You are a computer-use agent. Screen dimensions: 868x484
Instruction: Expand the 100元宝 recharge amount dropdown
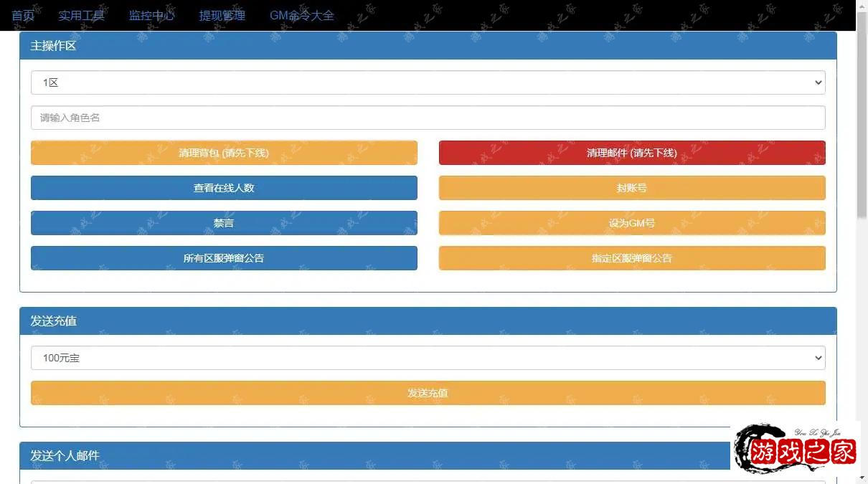coord(428,358)
